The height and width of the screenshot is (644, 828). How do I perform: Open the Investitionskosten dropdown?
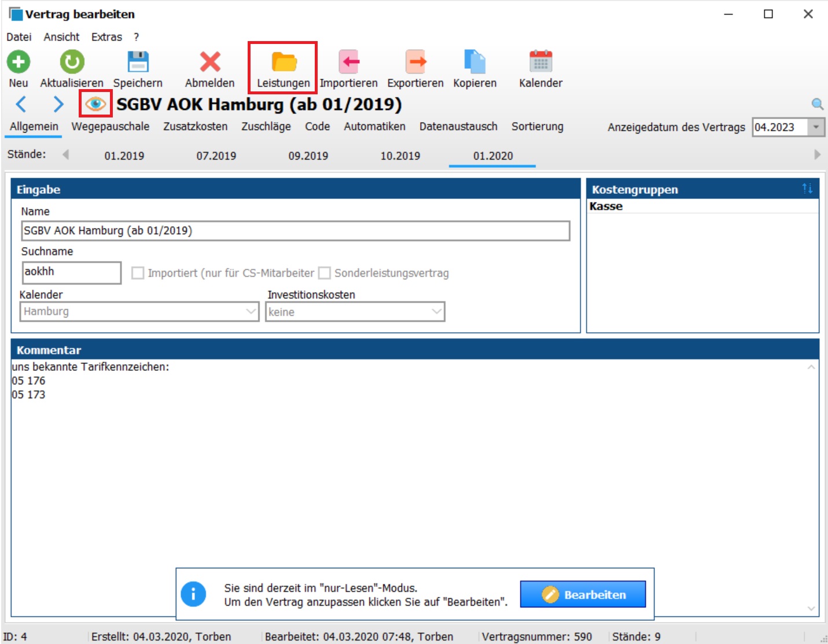coord(437,311)
